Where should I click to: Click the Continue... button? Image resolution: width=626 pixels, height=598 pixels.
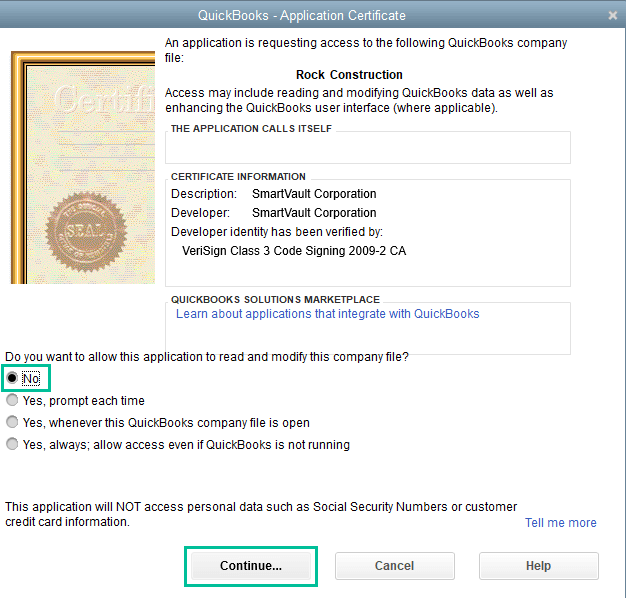tap(251, 566)
